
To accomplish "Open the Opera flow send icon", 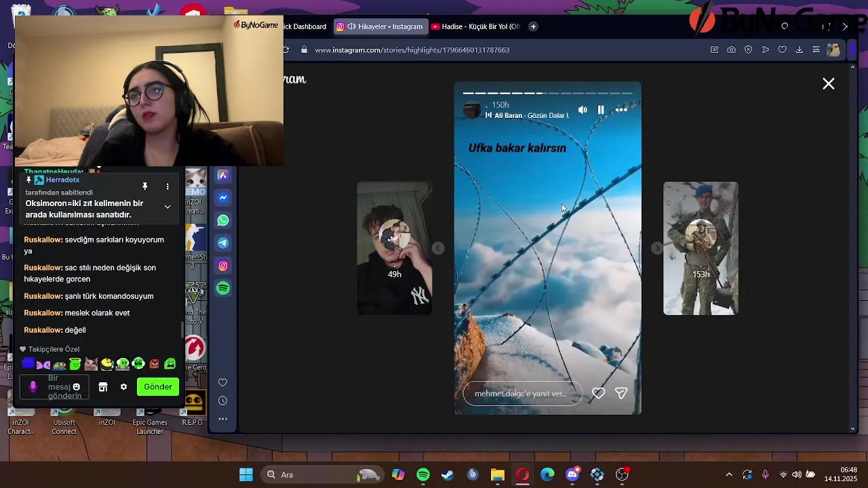I will click(765, 49).
